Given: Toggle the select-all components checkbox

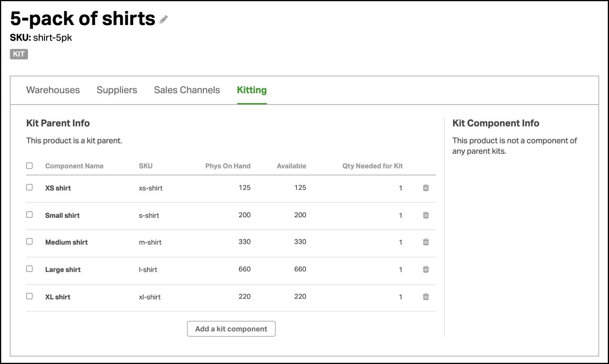Looking at the screenshot, I should coord(29,166).
